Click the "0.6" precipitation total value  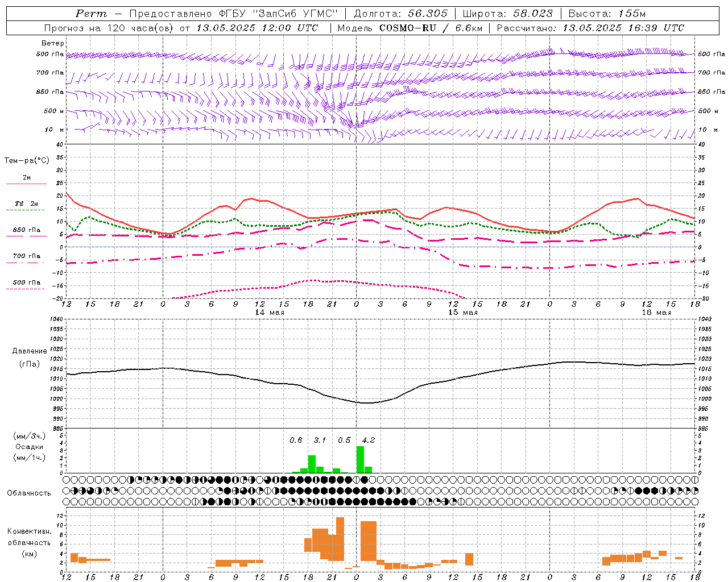pos(296,440)
